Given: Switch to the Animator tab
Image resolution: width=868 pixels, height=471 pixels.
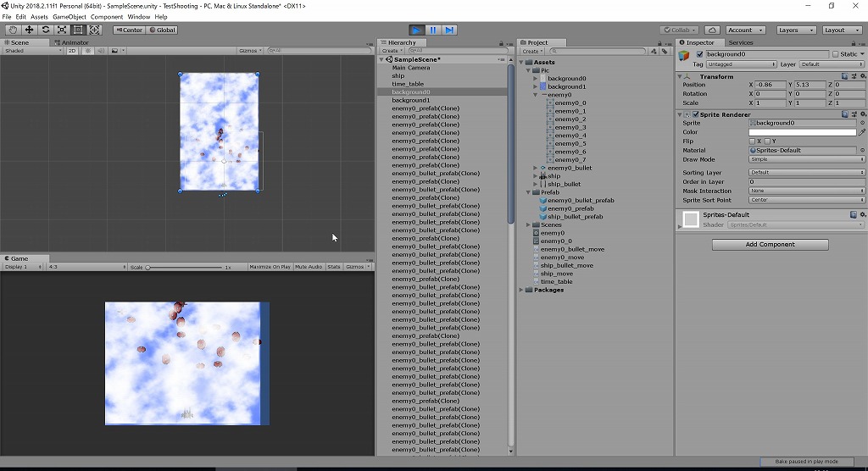Looking at the screenshot, I should (x=71, y=42).
